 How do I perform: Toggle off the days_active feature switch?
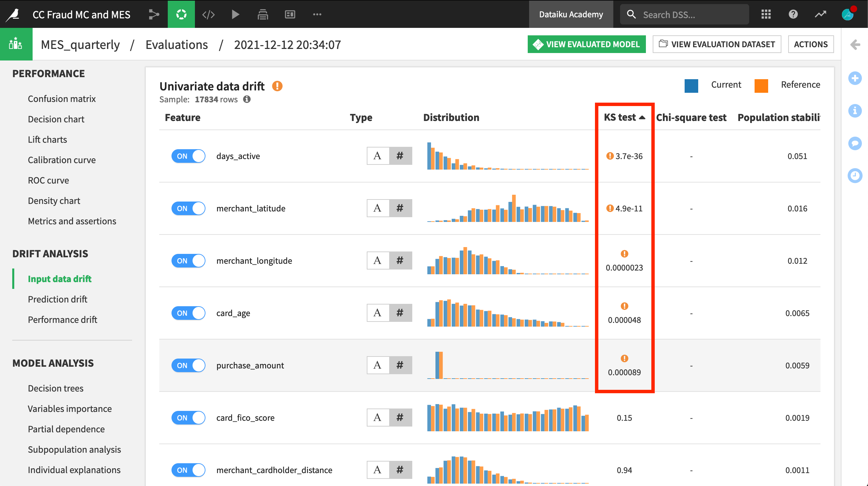pos(188,156)
